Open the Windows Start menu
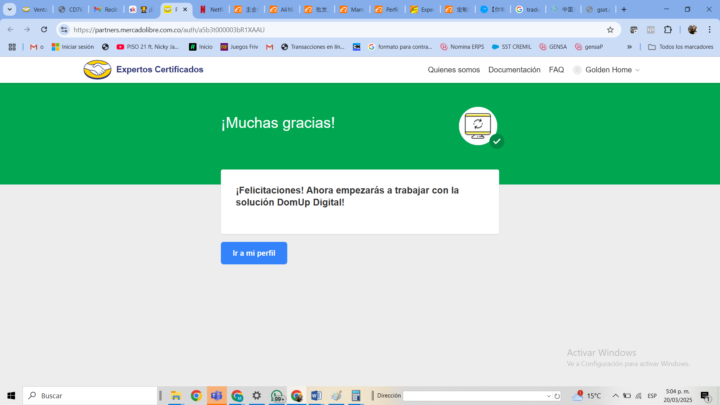Viewport: 720px width, 405px height. [x=12, y=396]
